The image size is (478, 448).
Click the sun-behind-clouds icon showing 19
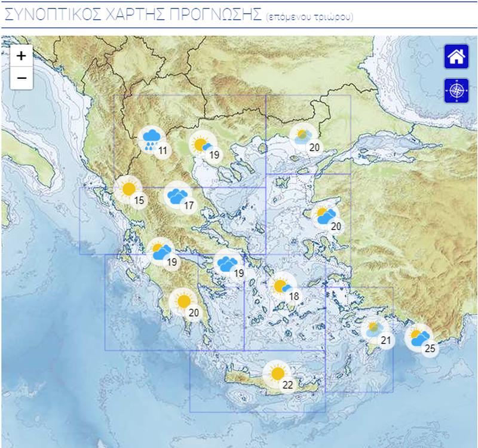pyautogui.click(x=161, y=251)
